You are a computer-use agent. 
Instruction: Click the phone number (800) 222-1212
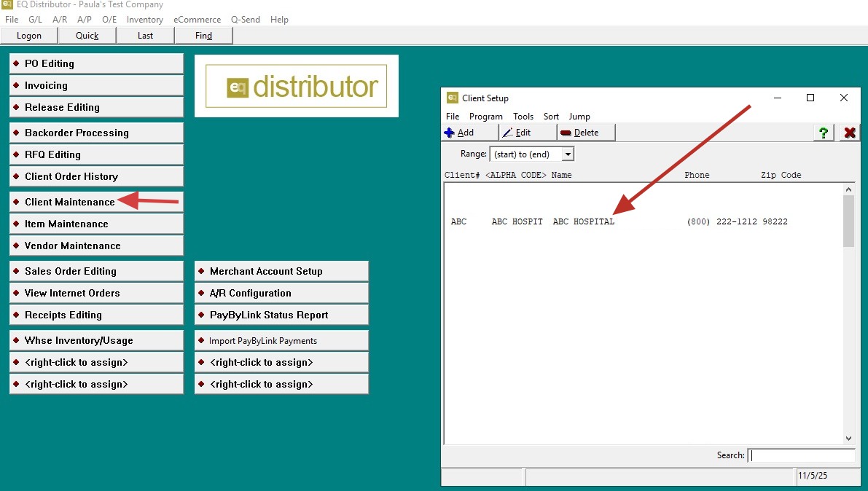tap(722, 221)
